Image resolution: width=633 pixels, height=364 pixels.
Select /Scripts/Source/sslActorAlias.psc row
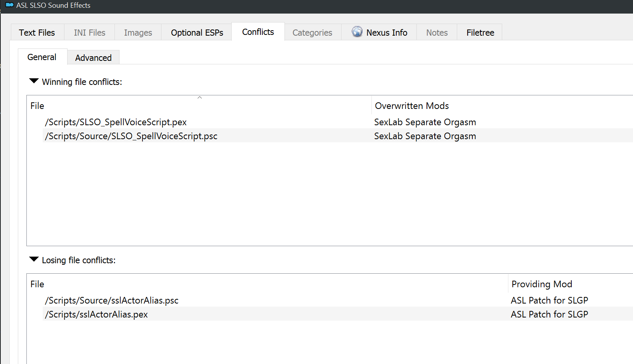tap(338, 300)
